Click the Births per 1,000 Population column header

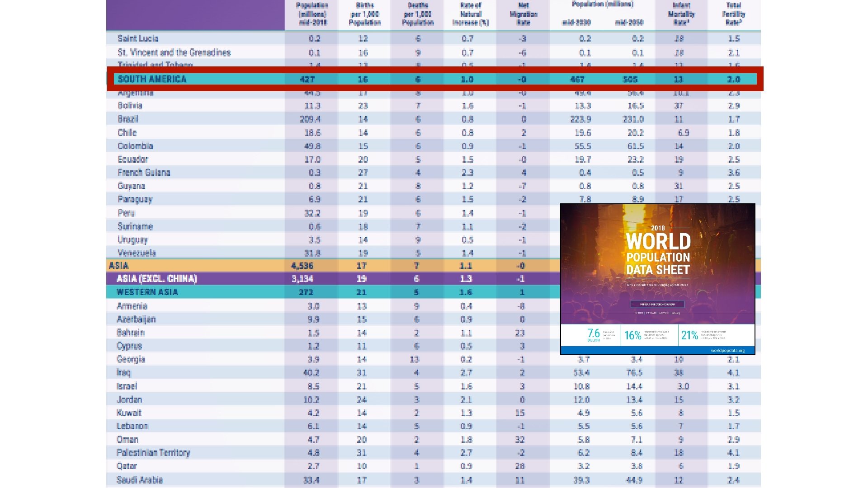click(364, 14)
